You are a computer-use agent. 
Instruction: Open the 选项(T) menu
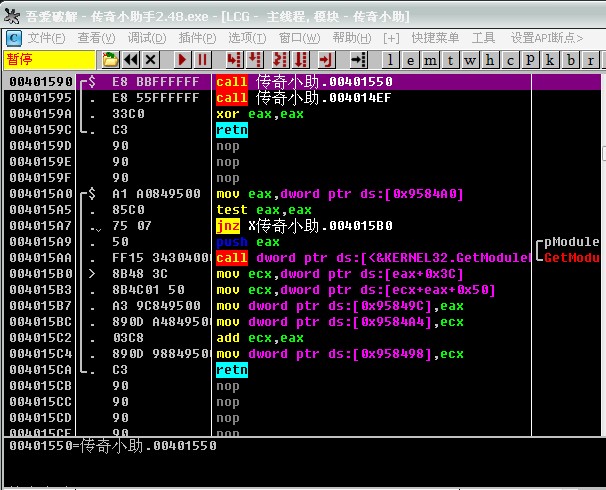coord(247,38)
